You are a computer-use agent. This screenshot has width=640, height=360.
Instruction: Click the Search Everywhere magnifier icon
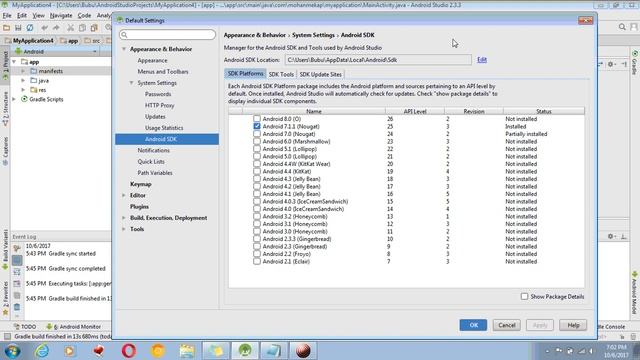[622, 27]
